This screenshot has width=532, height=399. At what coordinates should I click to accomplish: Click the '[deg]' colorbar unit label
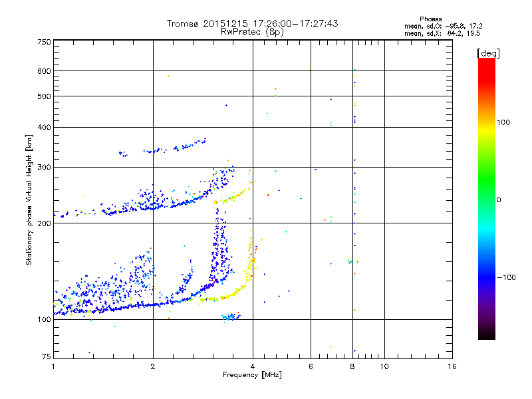488,53
